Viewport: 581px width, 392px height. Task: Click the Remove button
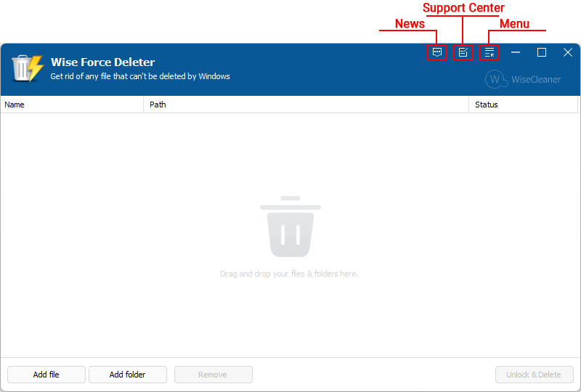(214, 375)
